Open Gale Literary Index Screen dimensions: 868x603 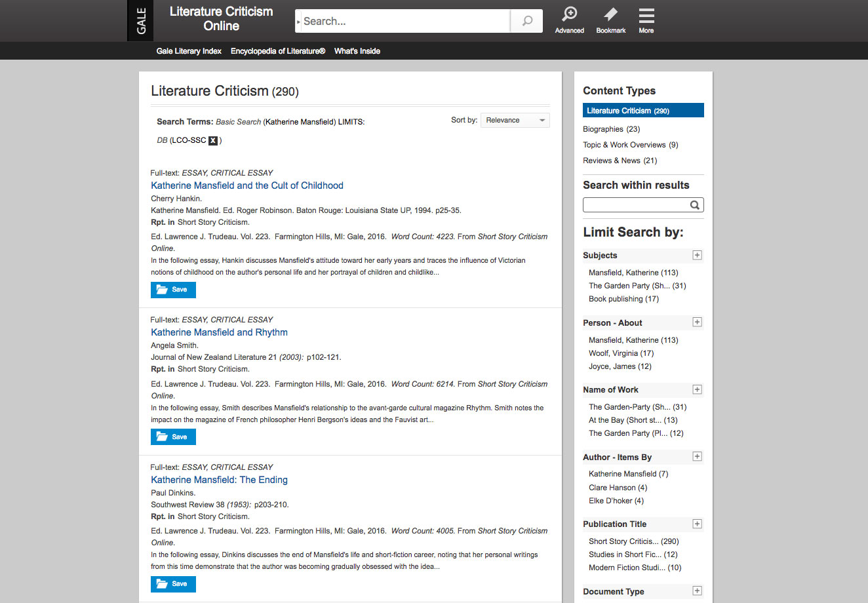(189, 51)
